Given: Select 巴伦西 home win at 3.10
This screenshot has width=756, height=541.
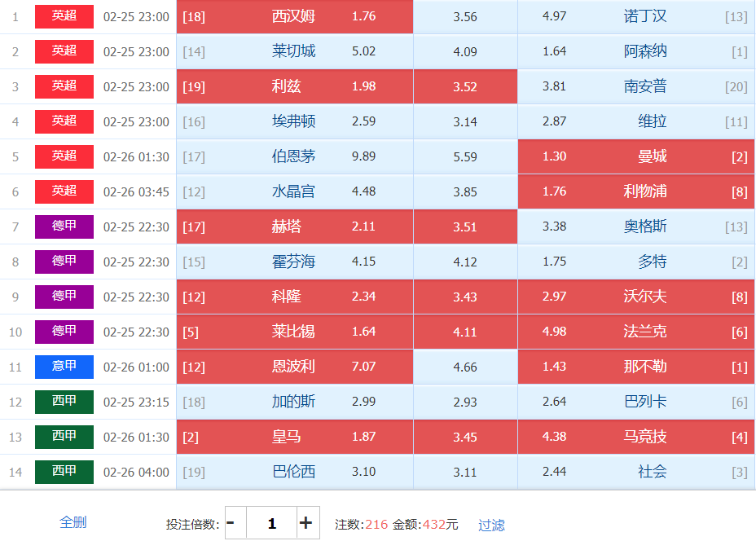Looking at the screenshot, I should (295, 472).
